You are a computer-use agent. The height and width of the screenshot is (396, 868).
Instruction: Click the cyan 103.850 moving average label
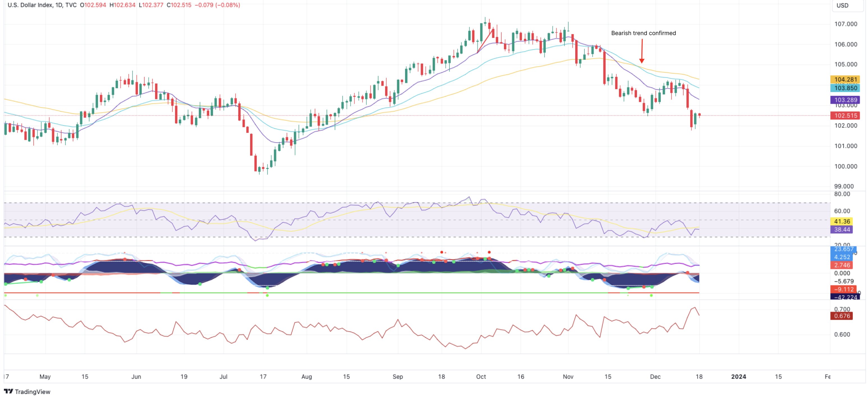pyautogui.click(x=845, y=88)
